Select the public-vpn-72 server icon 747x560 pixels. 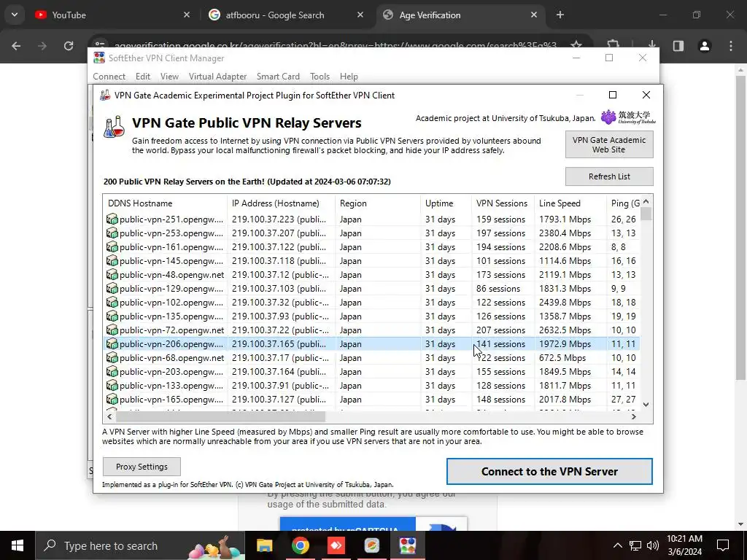pos(112,330)
